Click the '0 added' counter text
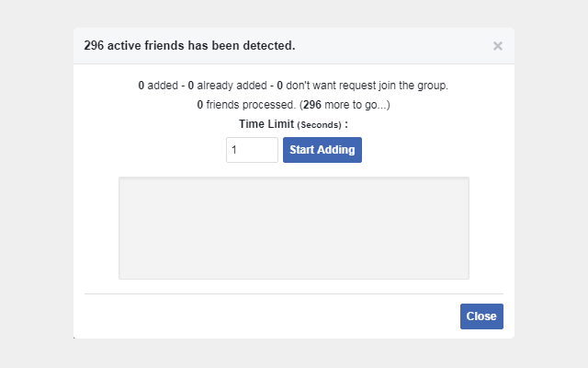The image size is (588, 368). coord(158,86)
